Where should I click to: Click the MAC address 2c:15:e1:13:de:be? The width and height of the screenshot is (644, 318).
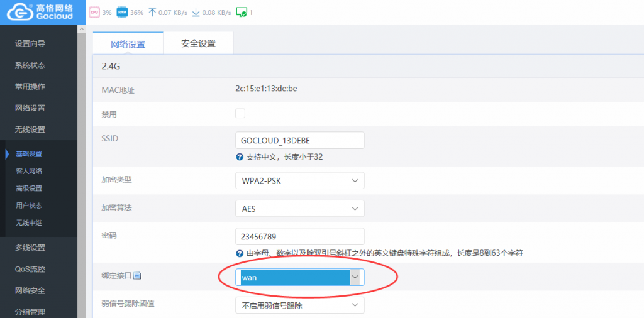(x=266, y=89)
